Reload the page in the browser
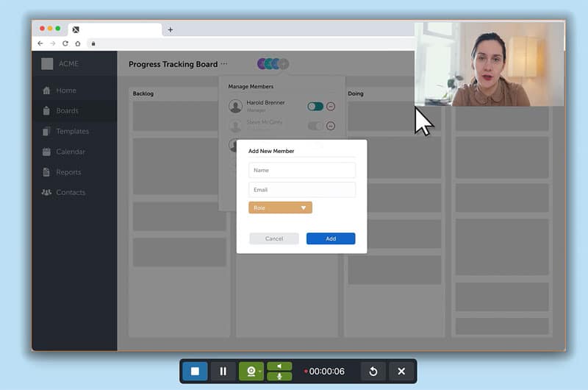The image size is (588, 390). [65, 43]
